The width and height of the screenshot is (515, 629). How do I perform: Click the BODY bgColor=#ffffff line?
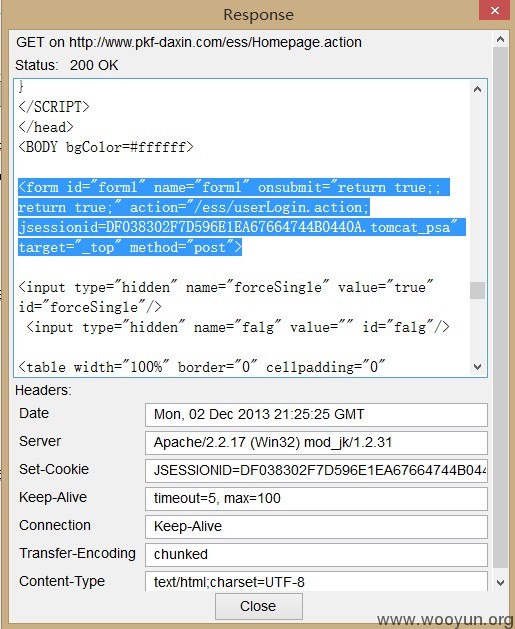[106, 147]
